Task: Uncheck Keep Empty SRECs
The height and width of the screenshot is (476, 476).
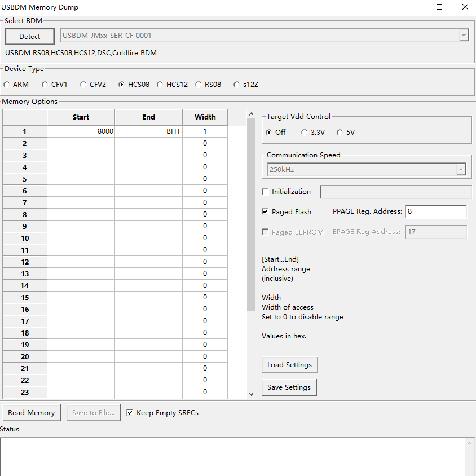Action: click(x=130, y=412)
